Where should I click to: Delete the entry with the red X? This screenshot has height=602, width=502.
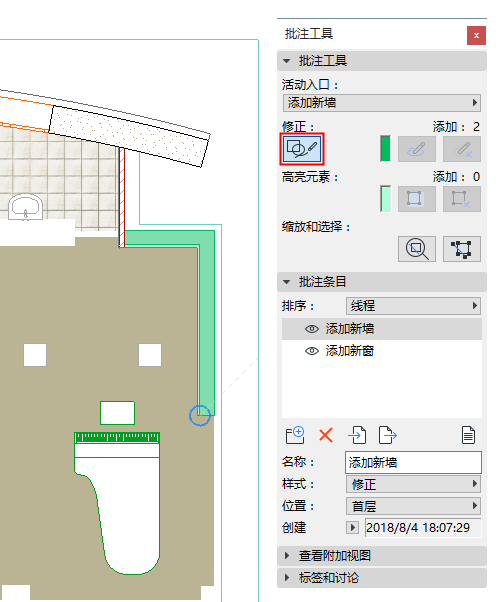pos(326,435)
